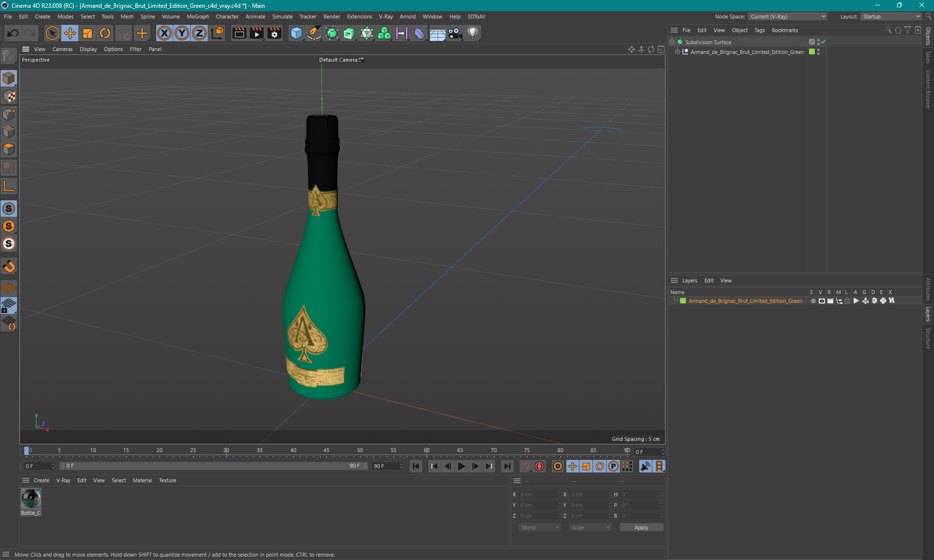
Task: Play the animation forward
Action: pos(462,466)
